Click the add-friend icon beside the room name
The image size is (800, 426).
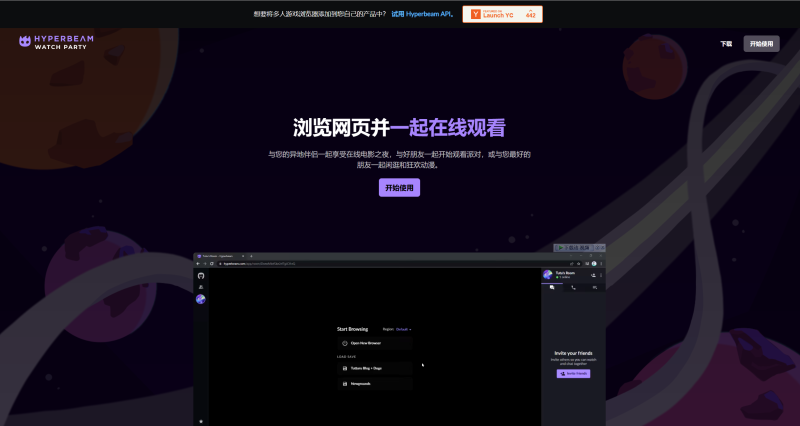point(593,275)
